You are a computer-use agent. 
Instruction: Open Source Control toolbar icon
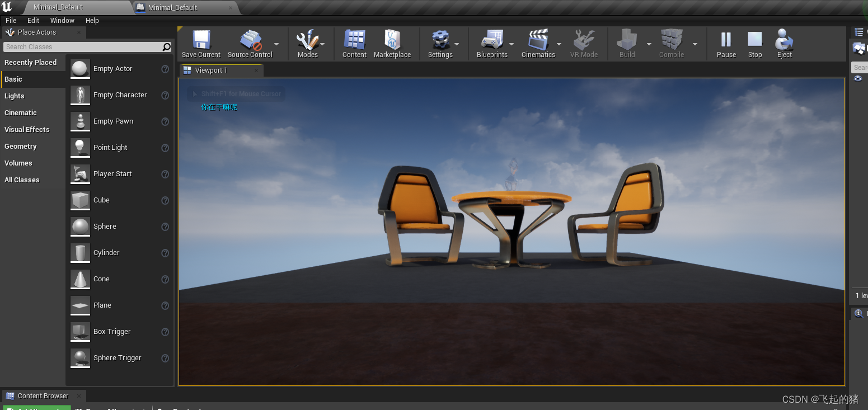[x=250, y=40]
